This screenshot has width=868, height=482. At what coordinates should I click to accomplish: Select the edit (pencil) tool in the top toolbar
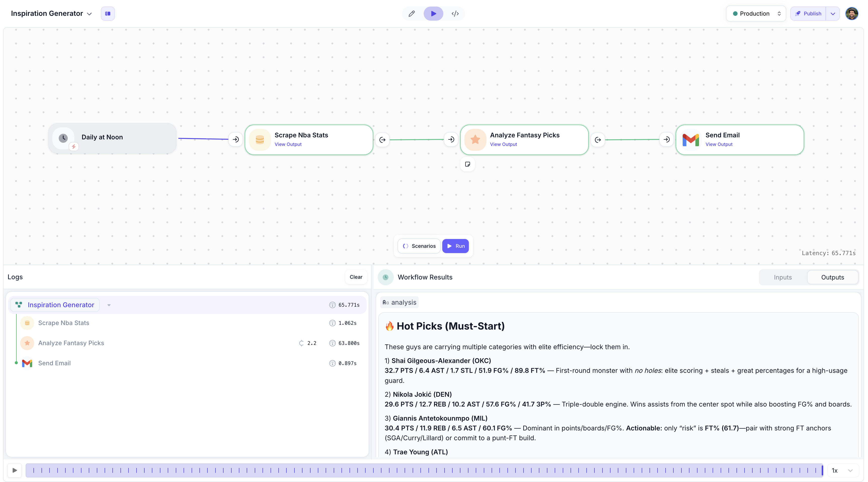pyautogui.click(x=412, y=14)
